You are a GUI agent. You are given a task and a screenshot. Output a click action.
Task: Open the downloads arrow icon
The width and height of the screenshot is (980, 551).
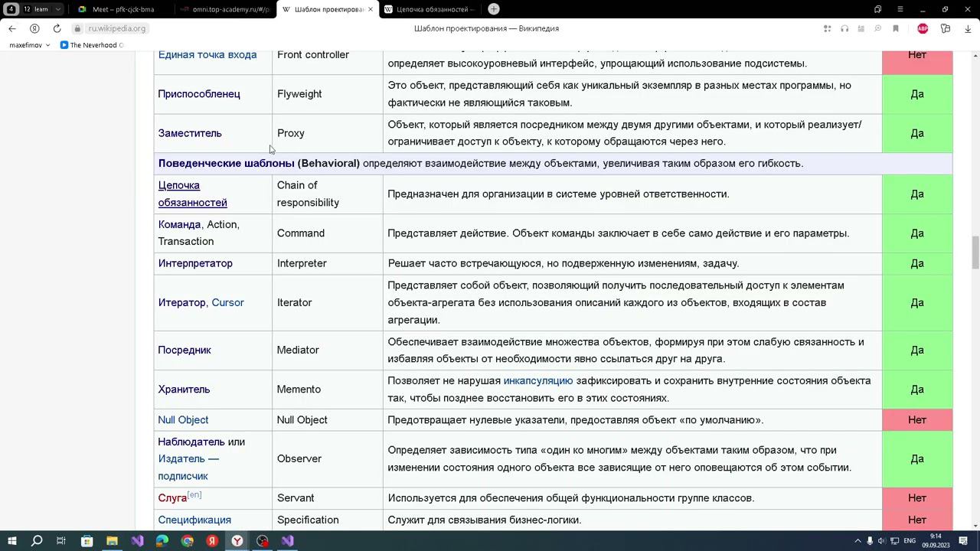(968, 28)
